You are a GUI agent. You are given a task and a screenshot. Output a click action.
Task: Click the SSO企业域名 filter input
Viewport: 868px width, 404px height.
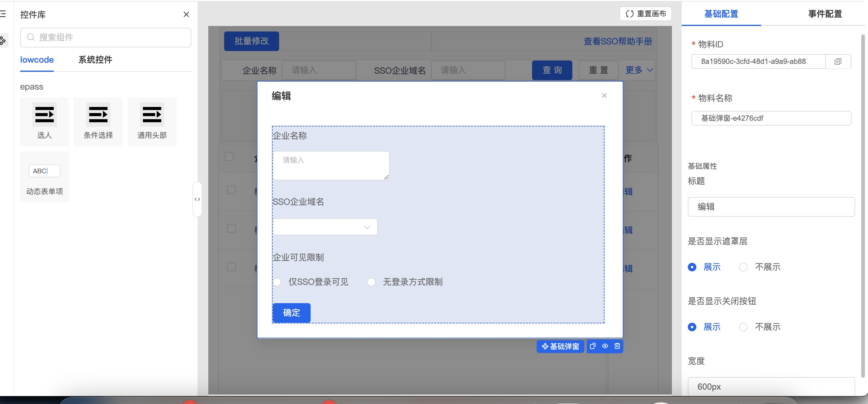(468, 70)
